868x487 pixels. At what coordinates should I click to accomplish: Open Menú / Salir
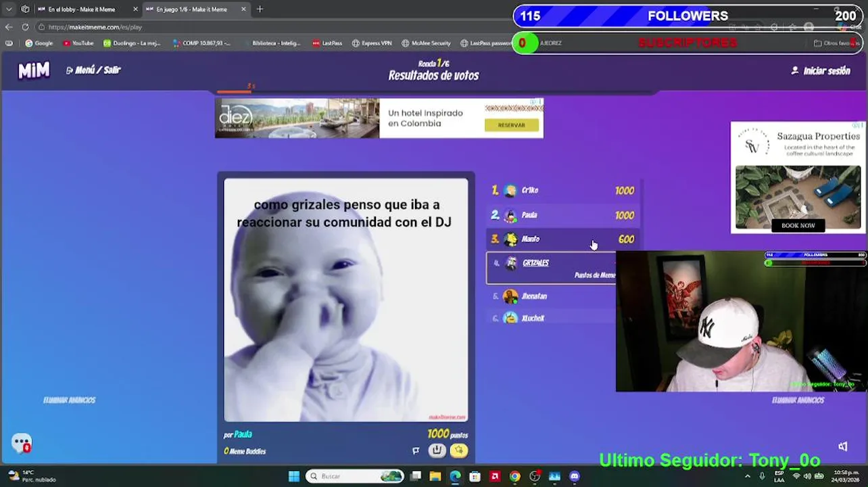tap(93, 70)
